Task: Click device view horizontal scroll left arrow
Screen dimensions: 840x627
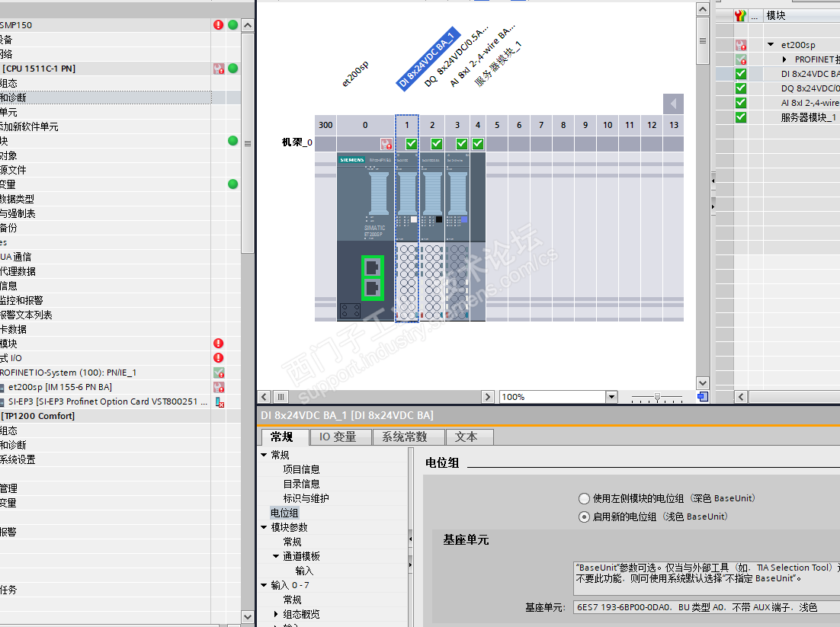Action: click(264, 397)
